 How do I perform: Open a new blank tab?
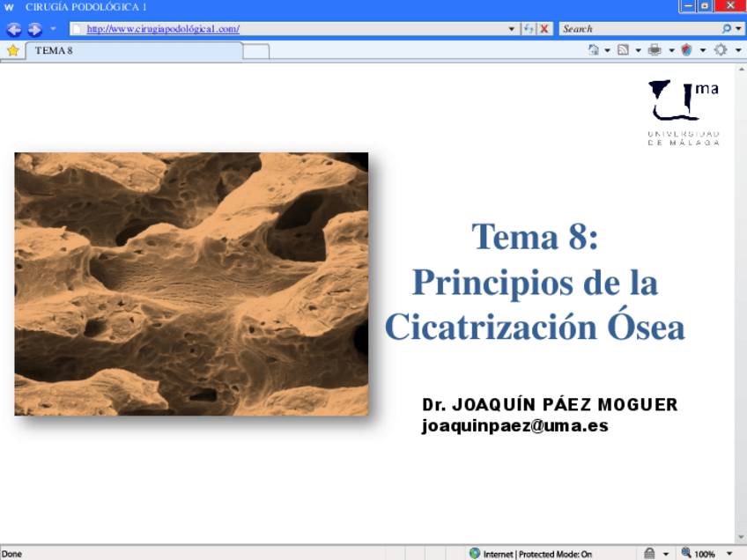pyautogui.click(x=255, y=51)
